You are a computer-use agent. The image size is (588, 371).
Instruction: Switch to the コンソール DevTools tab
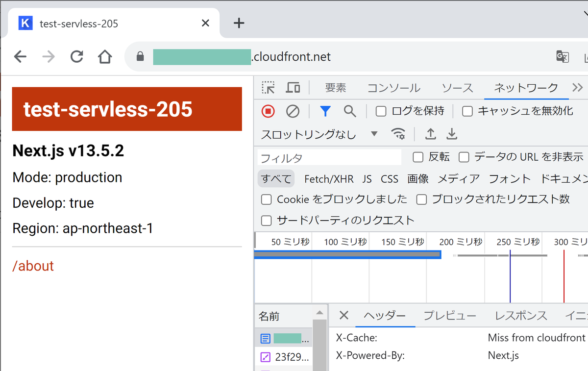[393, 88]
